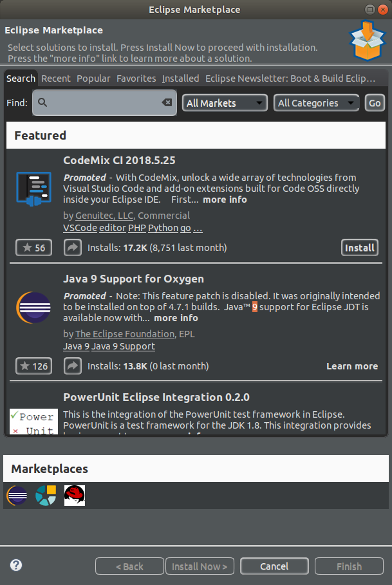Open the Eclipse Newsletter tab
392x585 pixels.
click(290, 79)
